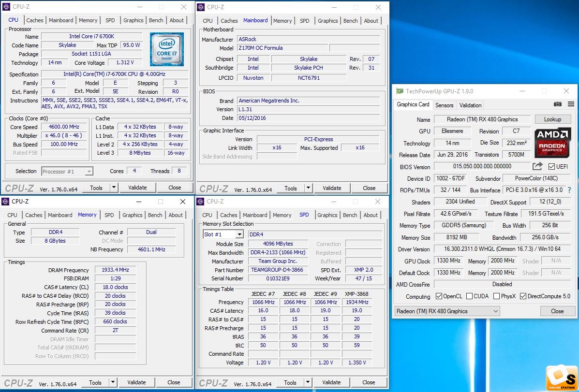Screen dimensions: 579x392
Task: Click the Lookup button in GPU-Z
Action: click(x=552, y=119)
